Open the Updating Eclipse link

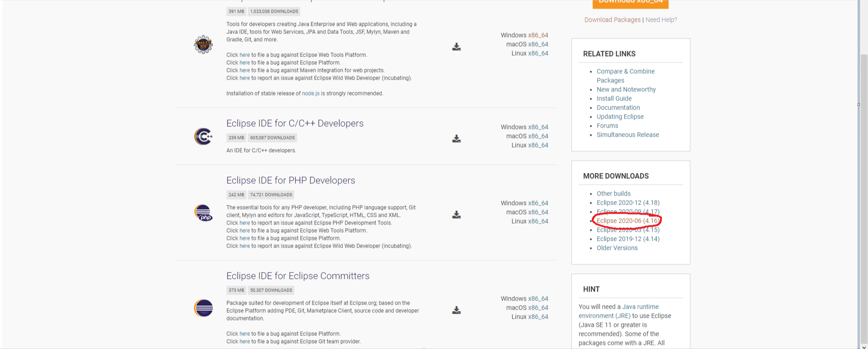click(620, 117)
